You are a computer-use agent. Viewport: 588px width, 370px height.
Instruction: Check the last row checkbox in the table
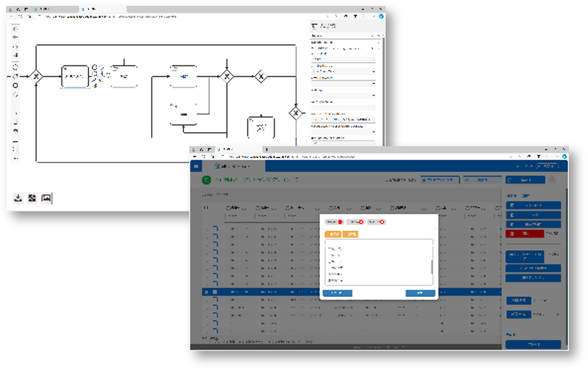point(215,330)
